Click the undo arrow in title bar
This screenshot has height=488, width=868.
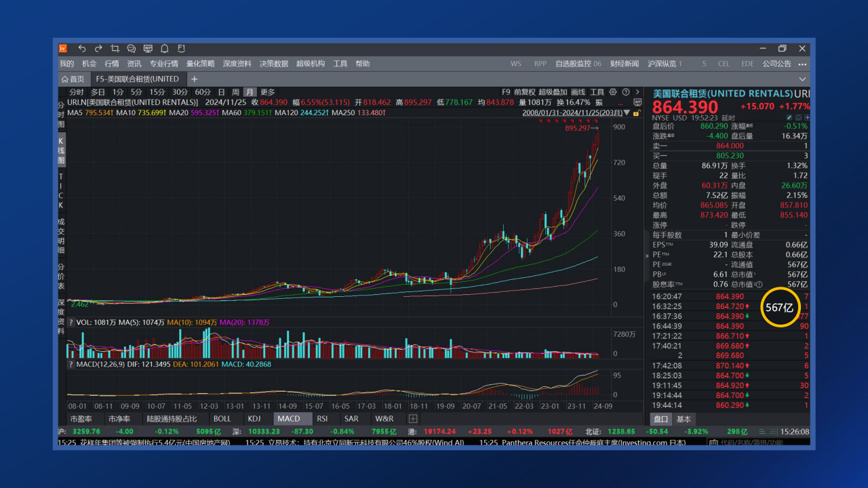[x=81, y=49]
